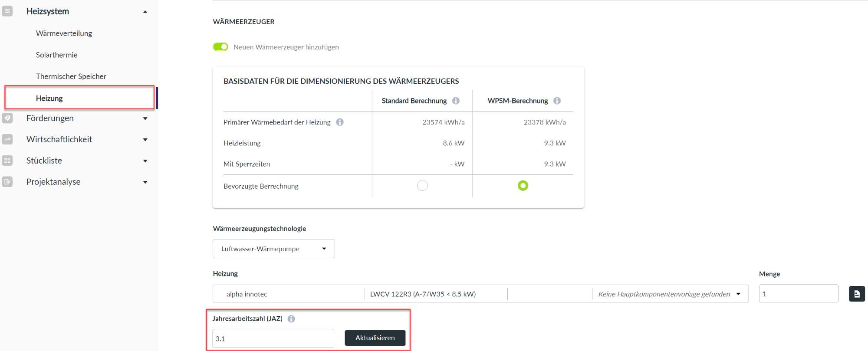Show info for Primärer Wärmebedarf der Heizung
Viewport: 868px width, 351px height.
[340, 122]
